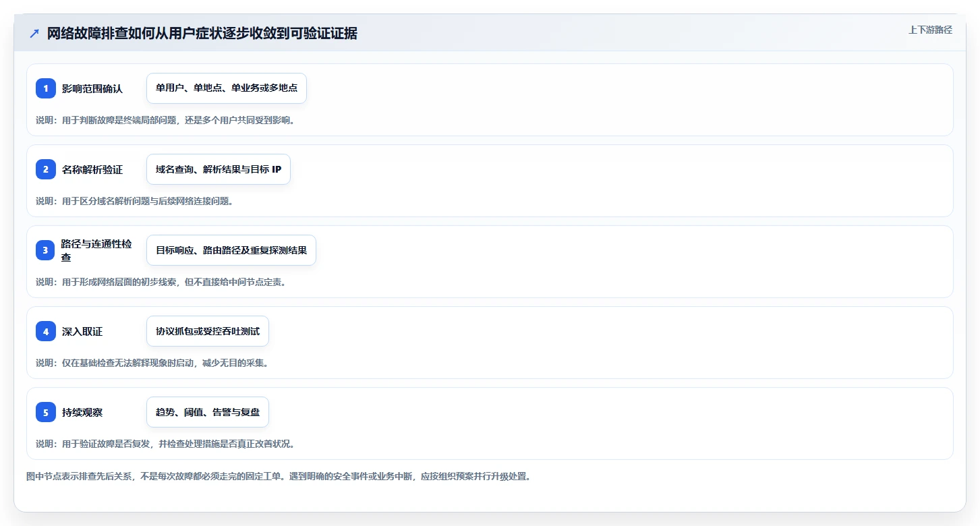
Task: Select the step 1 number badge
Action: click(x=46, y=88)
